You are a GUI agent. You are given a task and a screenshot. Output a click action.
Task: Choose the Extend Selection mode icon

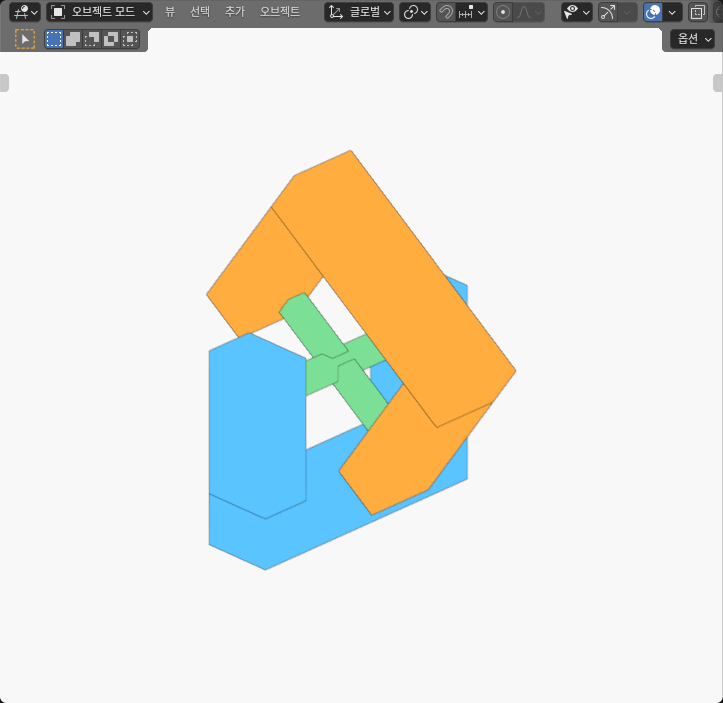tap(73, 39)
